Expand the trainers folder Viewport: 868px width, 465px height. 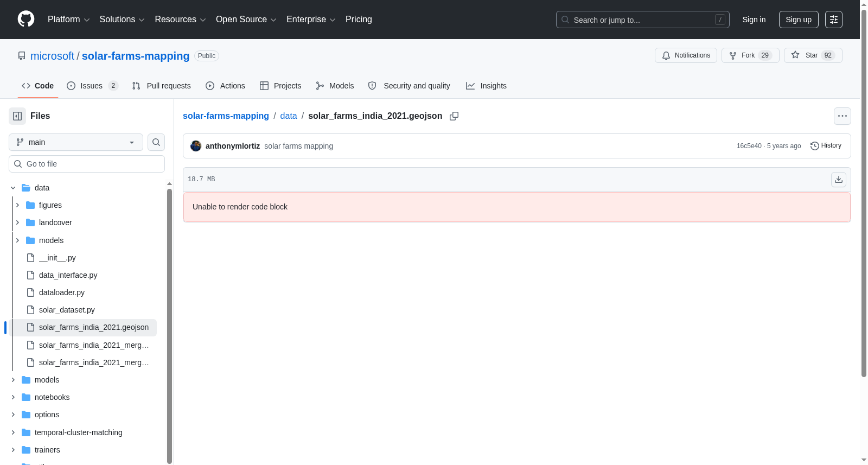pos(13,450)
